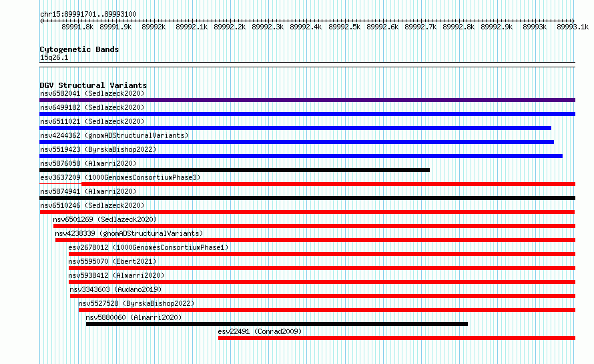Click the 89992.5k ruler tick label
This screenshot has width=594, height=364.
click(344, 27)
